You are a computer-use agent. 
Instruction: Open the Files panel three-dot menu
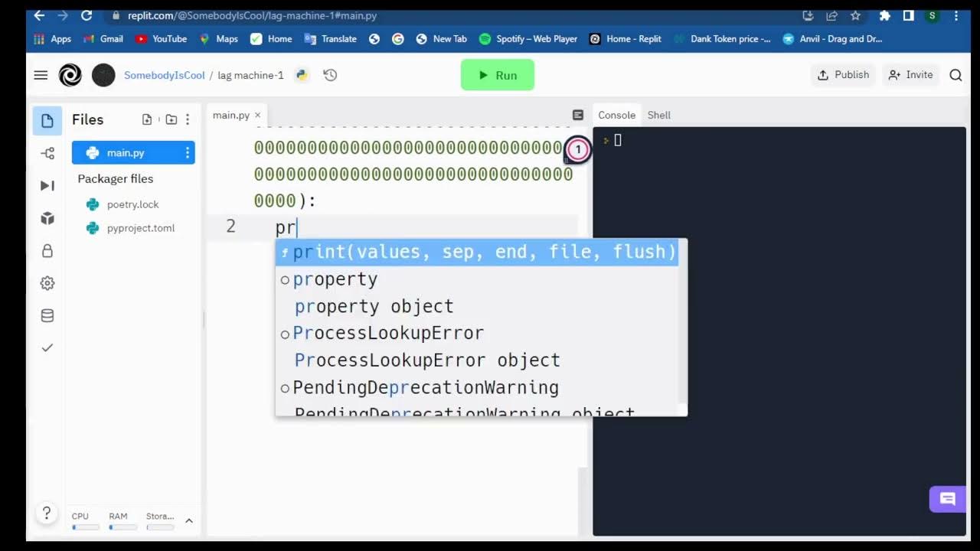[188, 119]
